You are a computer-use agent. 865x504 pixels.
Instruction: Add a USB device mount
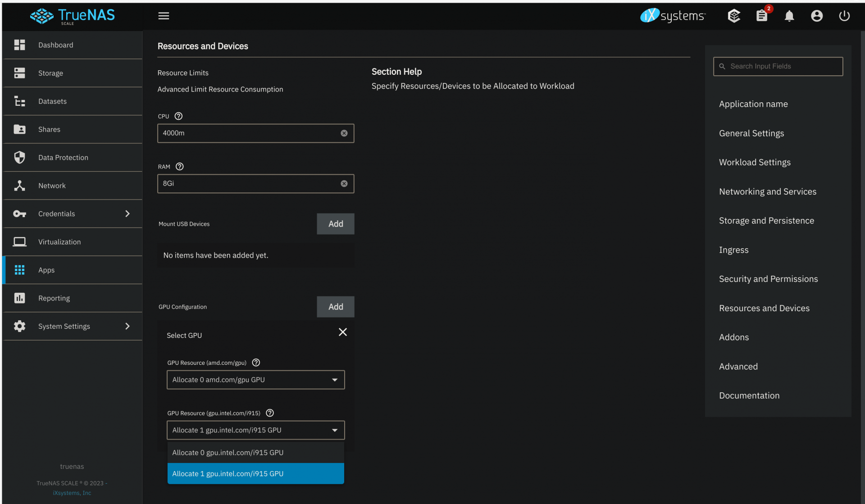(335, 224)
